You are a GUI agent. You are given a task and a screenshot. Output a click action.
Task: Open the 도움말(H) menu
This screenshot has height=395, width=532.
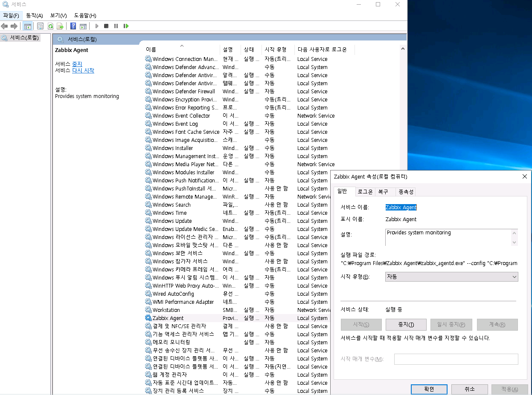click(x=85, y=15)
